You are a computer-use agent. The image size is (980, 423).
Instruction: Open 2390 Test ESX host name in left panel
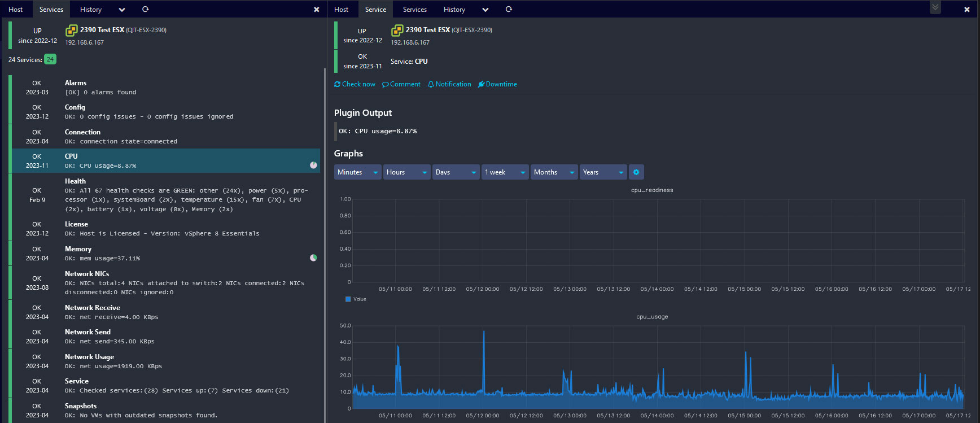(102, 30)
